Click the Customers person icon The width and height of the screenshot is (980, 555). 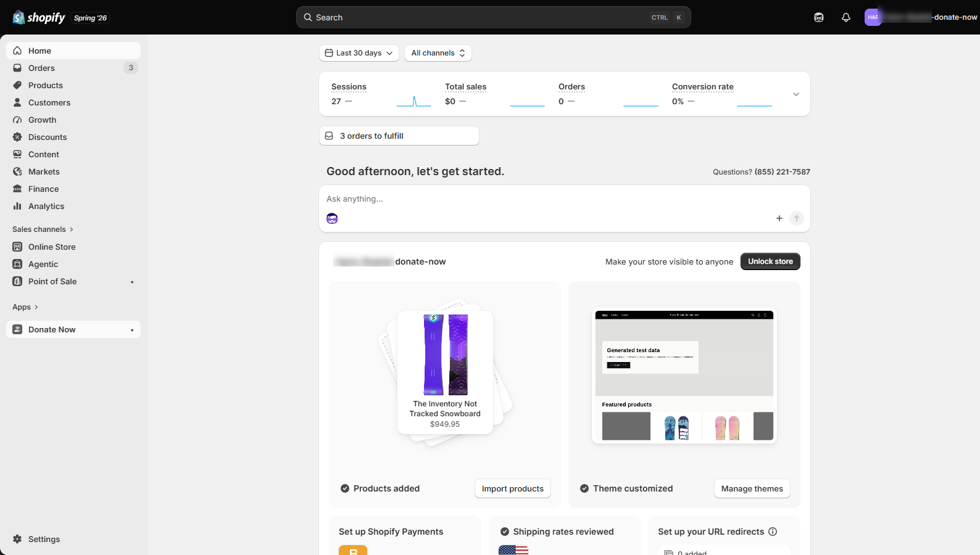17,102
